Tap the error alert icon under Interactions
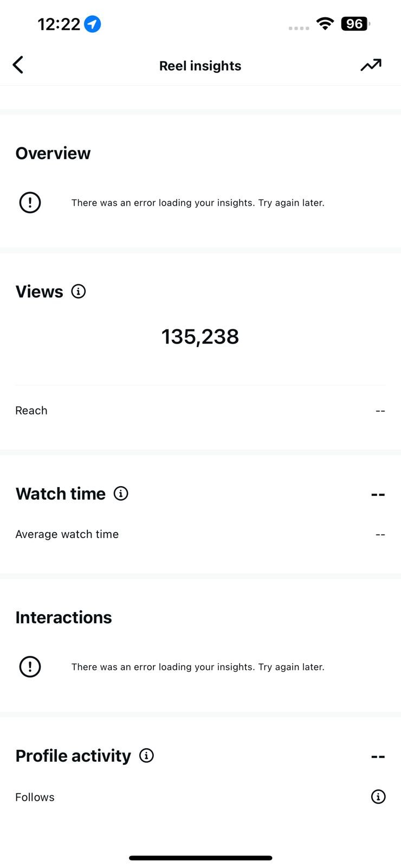 (30, 667)
